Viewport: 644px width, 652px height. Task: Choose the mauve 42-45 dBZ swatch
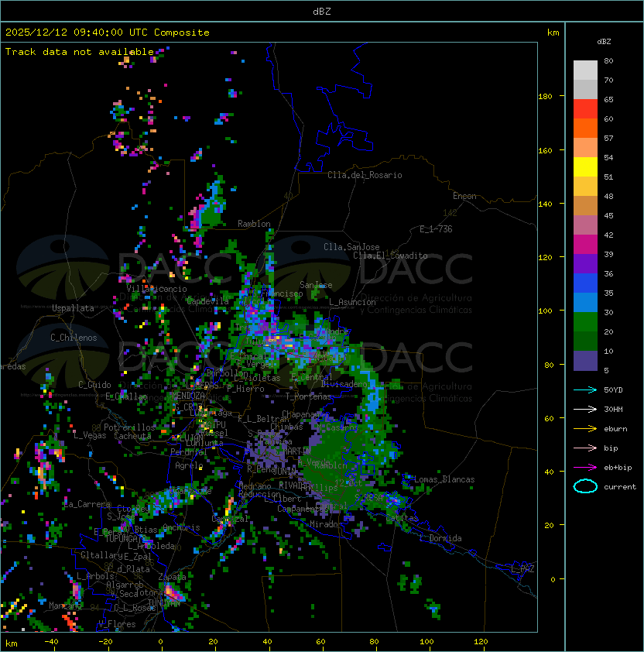pos(585,225)
